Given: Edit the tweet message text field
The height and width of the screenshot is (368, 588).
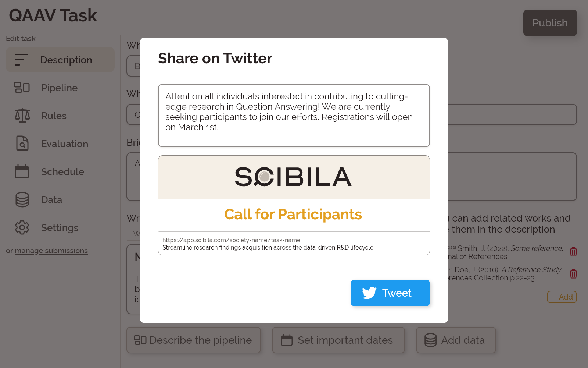Looking at the screenshot, I should (294, 115).
